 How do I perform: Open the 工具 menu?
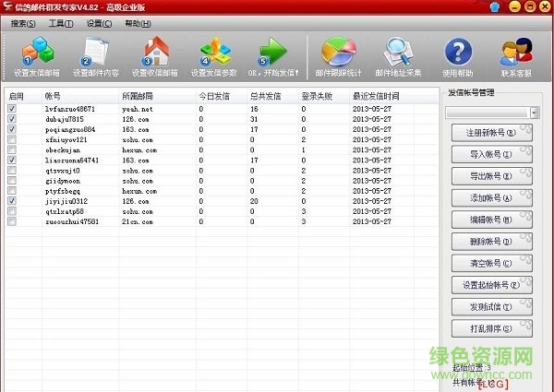coord(61,23)
